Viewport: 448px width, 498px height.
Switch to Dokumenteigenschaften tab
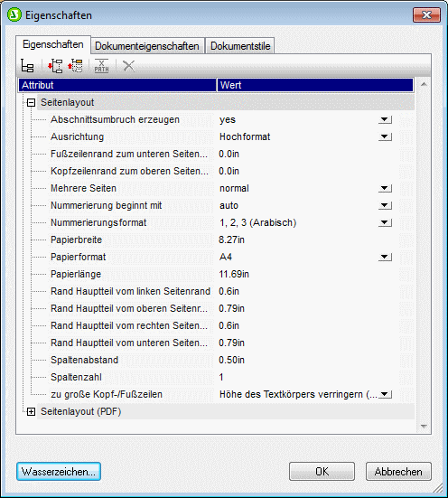tap(147, 46)
